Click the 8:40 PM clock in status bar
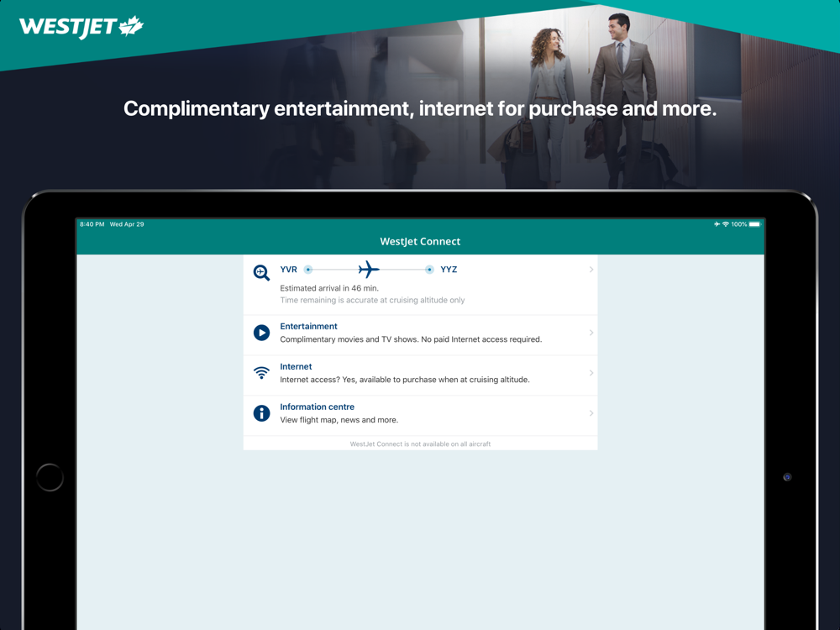 tap(92, 224)
